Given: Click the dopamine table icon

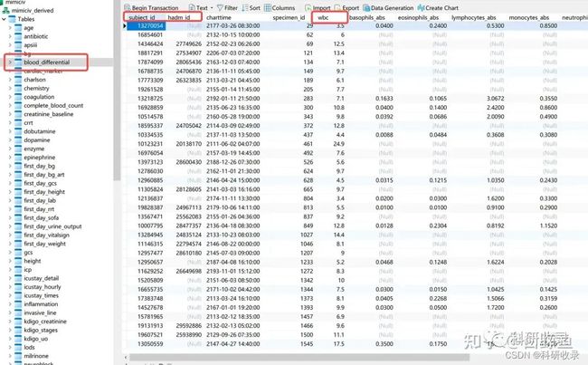Looking at the screenshot, I should (x=18, y=140).
